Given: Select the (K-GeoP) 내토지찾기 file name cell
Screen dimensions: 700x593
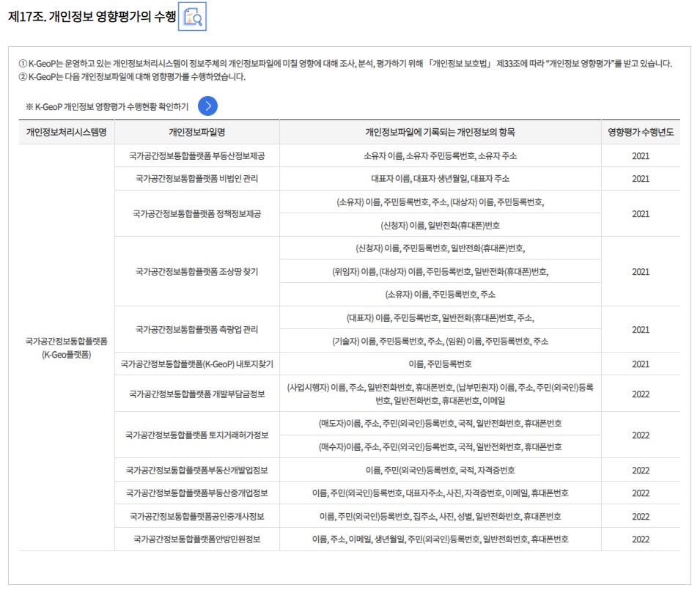Looking at the screenshot, I should click(196, 364).
